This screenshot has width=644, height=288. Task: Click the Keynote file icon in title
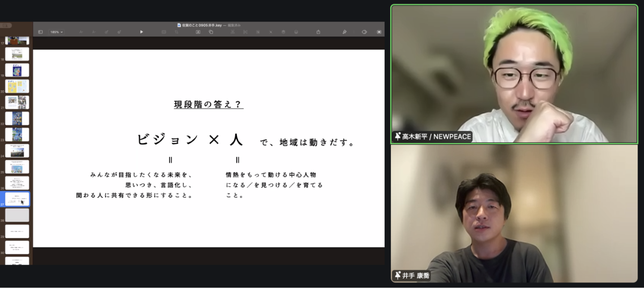tap(179, 25)
